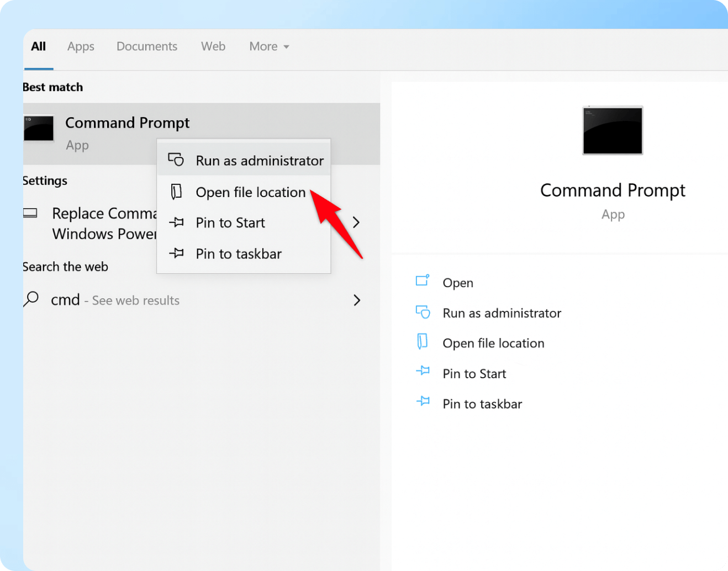Click the settings icon beside Replace Command result
The image size is (728, 571).
coord(30,213)
